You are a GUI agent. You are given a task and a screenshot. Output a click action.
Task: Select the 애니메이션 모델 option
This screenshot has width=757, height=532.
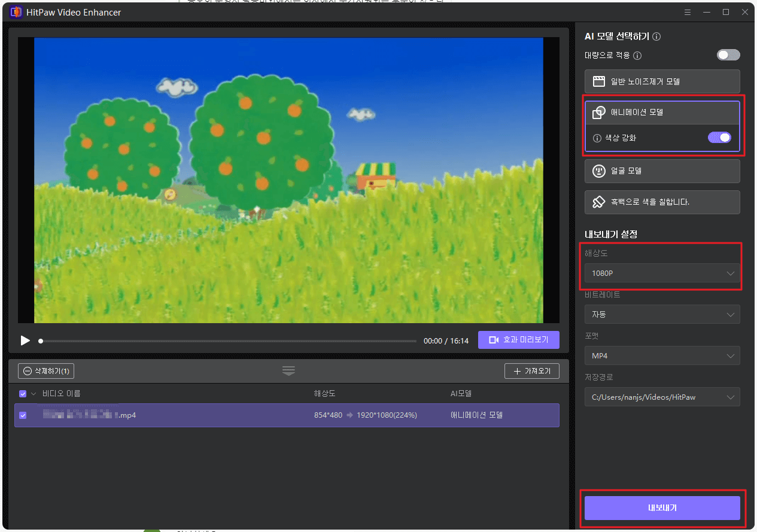pos(662,112)
